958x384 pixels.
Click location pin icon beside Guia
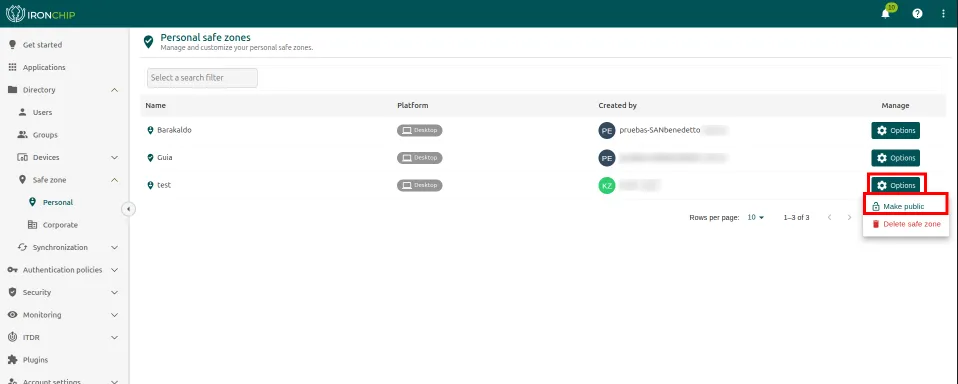click(x=150, y=158)
